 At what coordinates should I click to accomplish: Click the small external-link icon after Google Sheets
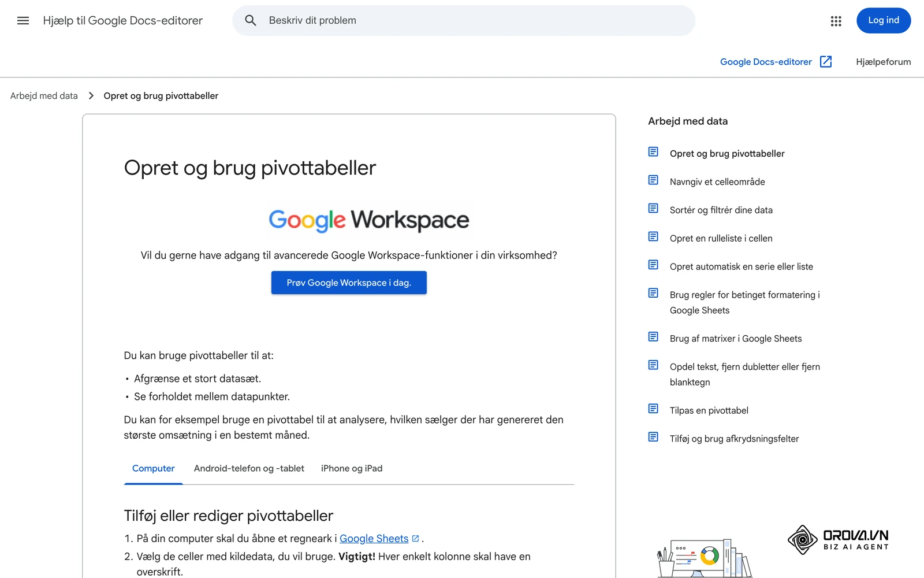[x=415, y=539]
